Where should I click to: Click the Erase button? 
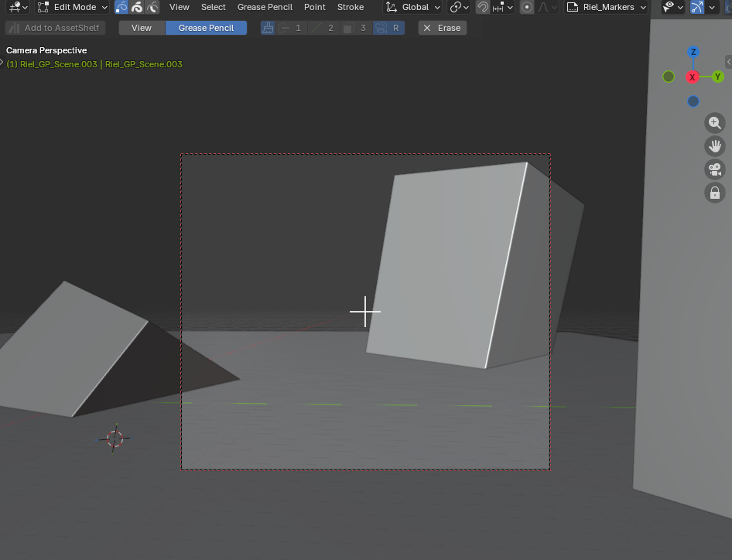click(442, 28)
